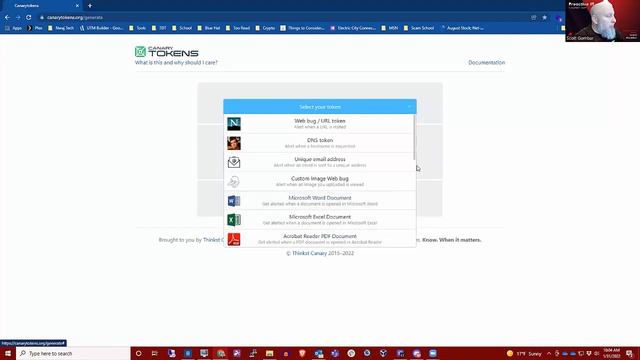Open the Electric City bookmark
640x360 pixels.
(353, 28)
